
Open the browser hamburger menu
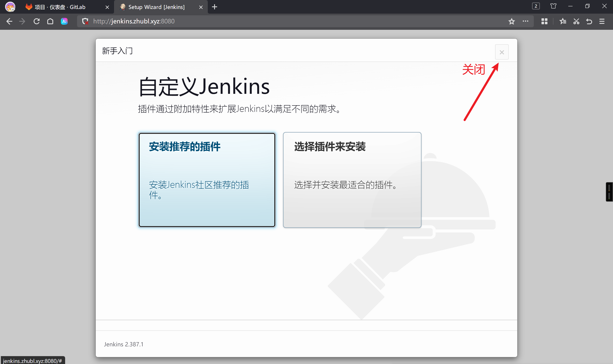[x=602, y=21]
